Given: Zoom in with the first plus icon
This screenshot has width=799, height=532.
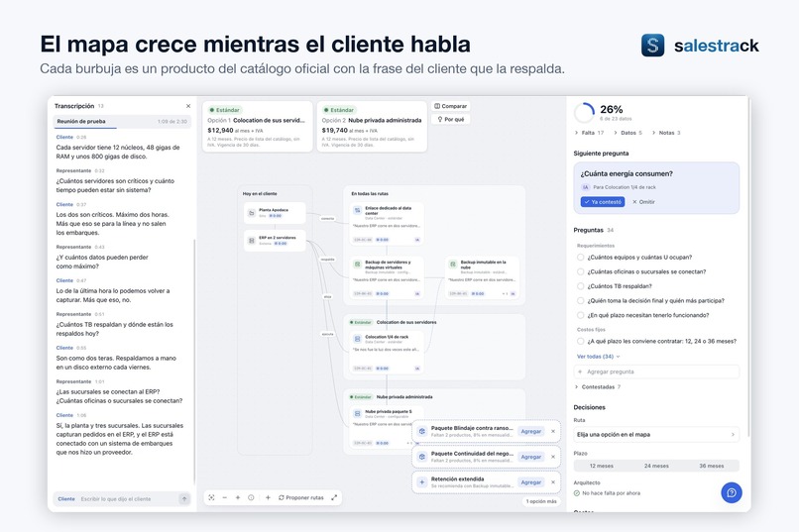Looking at the screenshot, I should click(238, 497).
